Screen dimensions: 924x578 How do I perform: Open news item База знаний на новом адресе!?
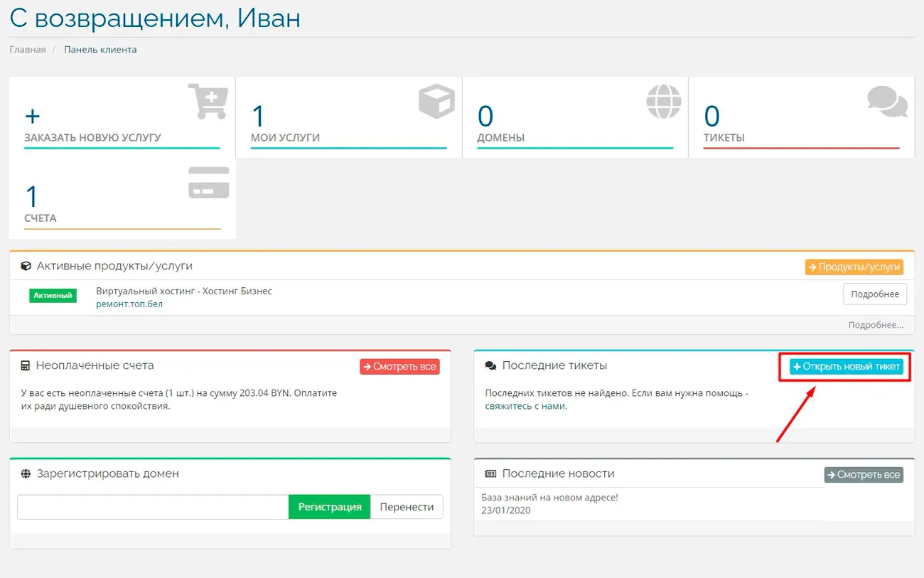pyautogui.click(x=549, y=498)
